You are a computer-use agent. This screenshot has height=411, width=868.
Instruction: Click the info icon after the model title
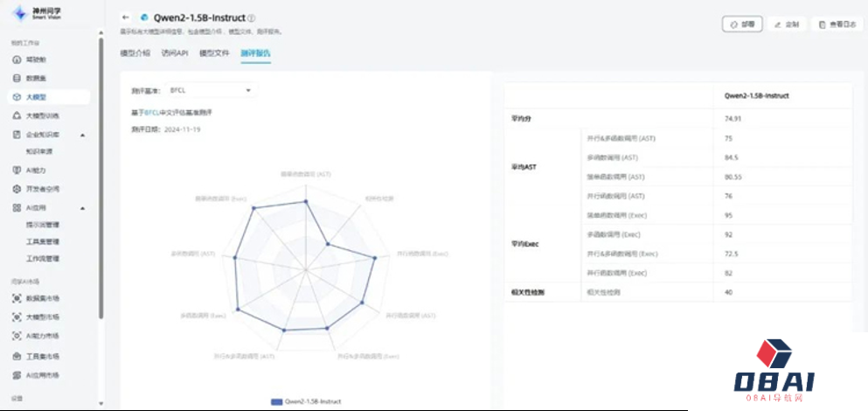click(252, 17)
